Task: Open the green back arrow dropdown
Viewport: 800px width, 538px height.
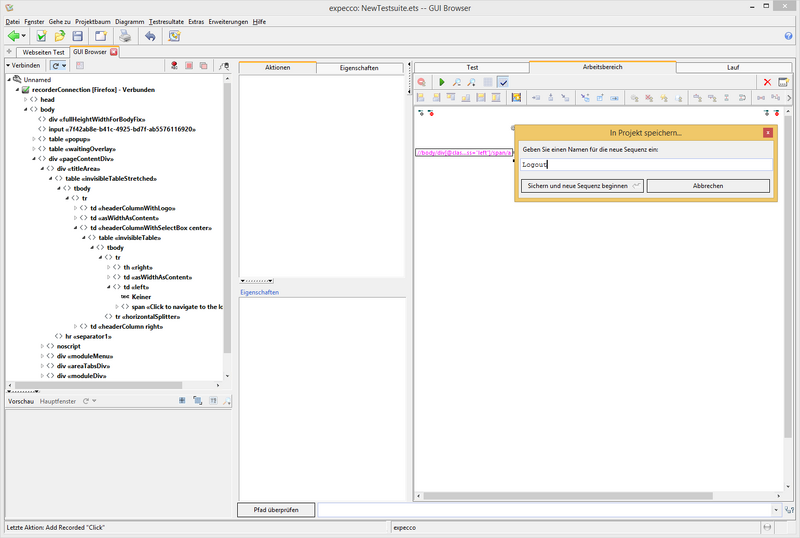Action: (x=25, y=36)
